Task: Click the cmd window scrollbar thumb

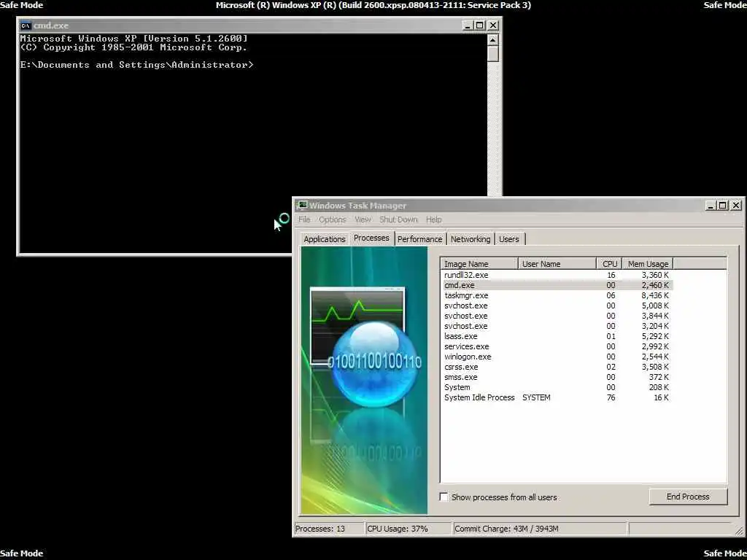Action: point(493,54)
